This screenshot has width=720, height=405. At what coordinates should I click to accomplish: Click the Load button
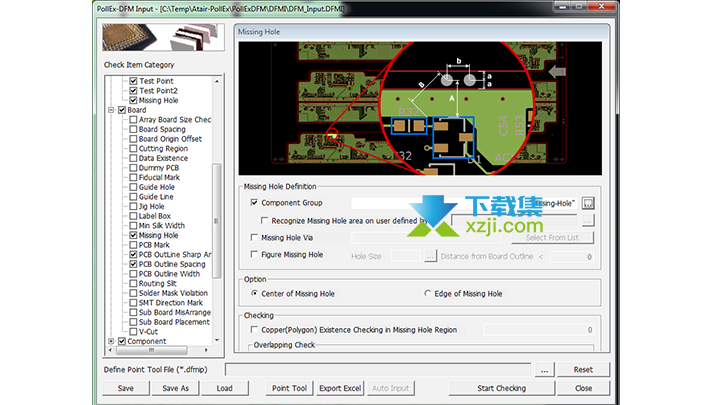tap(225, 388)
